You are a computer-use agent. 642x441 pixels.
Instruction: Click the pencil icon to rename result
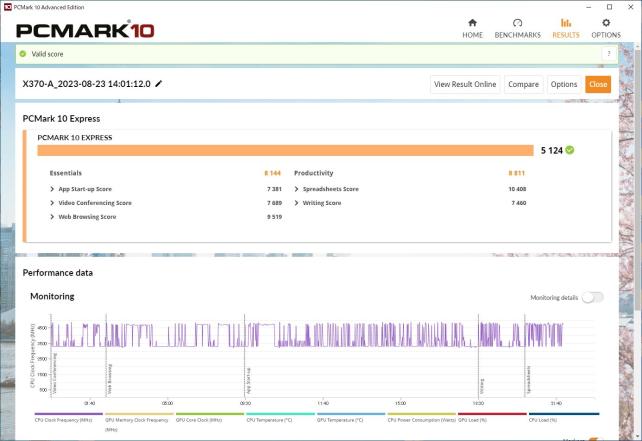[x=159, y=84]
